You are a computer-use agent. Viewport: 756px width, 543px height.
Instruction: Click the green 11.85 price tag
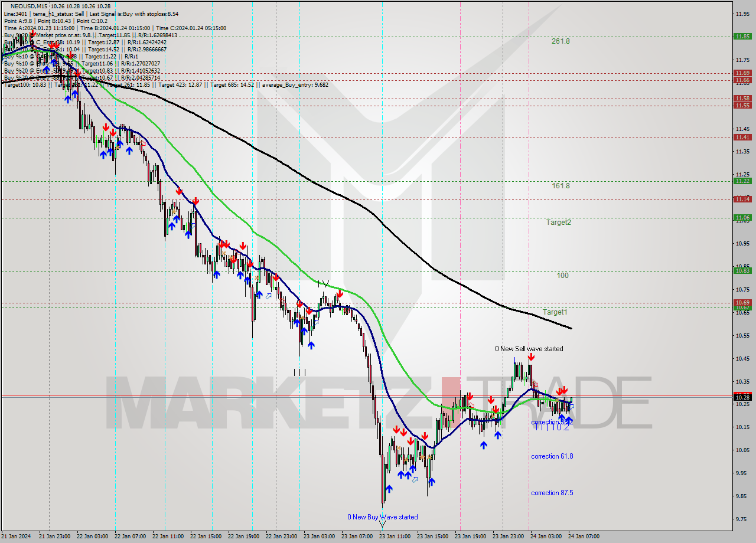(742, 36)
